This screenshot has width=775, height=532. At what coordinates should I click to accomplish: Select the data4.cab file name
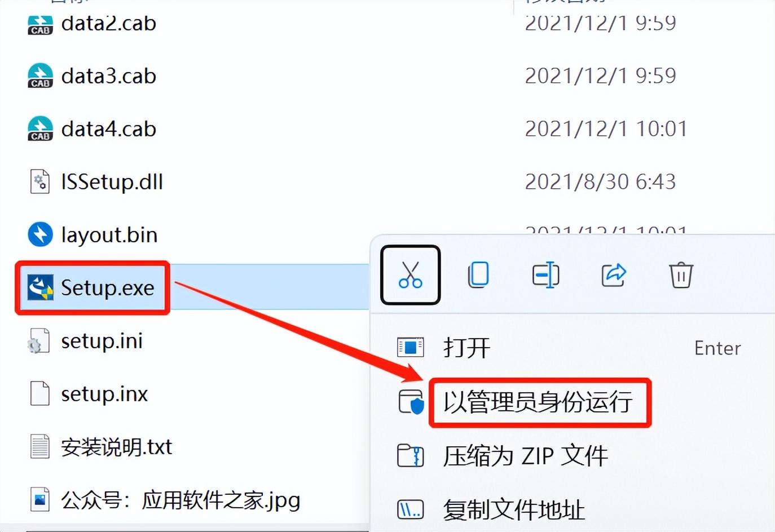pos(108,129)
